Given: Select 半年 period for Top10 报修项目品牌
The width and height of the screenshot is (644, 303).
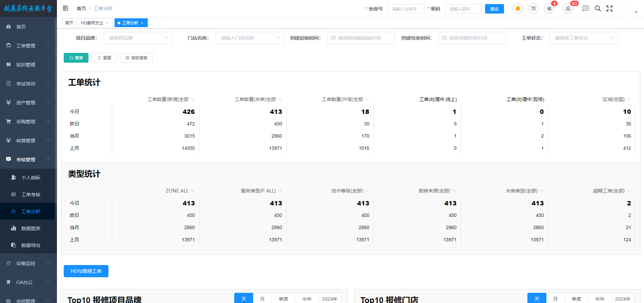Looking at the screenshot, I should 306,299.
